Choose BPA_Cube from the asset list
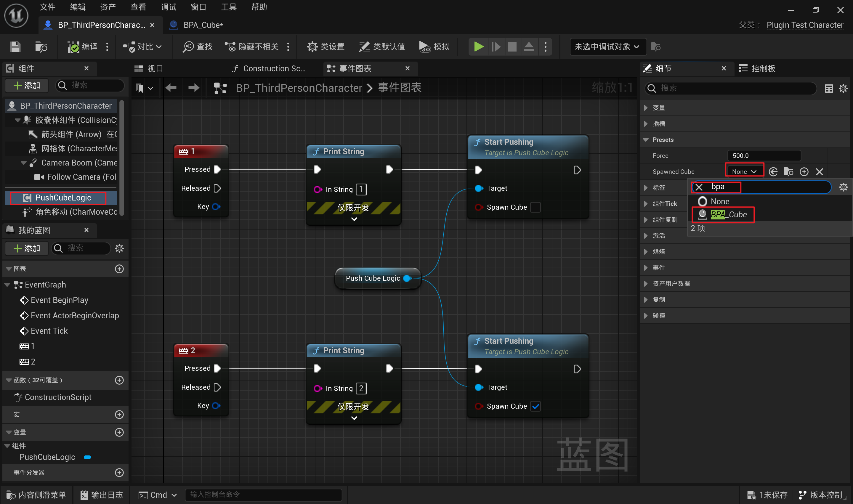Screen dimensions: 853x504 pos(728,215)
